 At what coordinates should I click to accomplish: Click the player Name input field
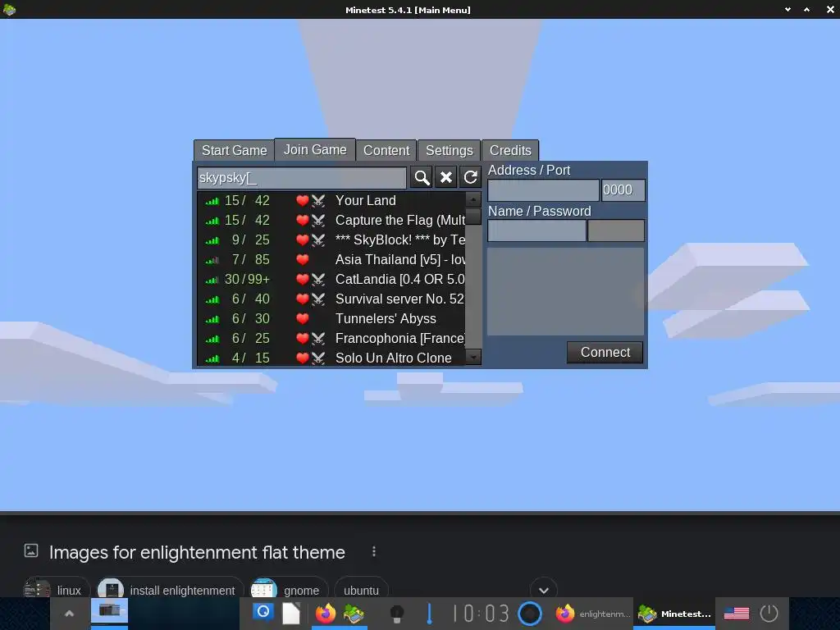coord(536,231)
